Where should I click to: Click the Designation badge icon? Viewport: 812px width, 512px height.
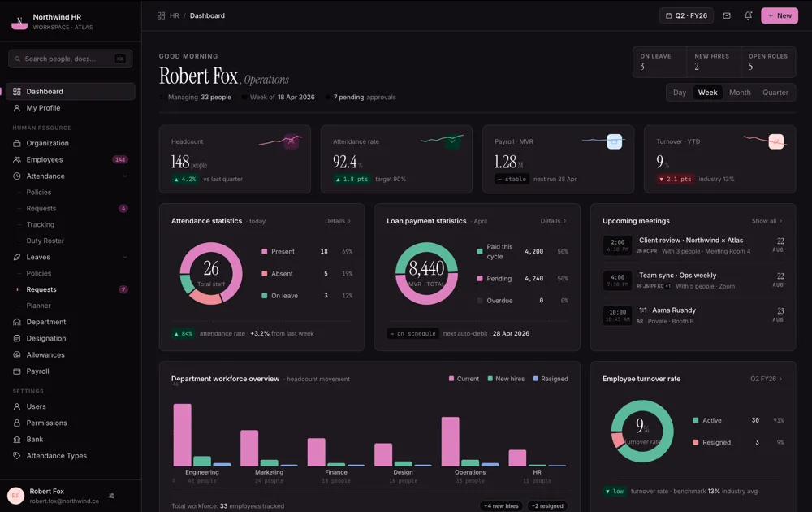[17, 338]
